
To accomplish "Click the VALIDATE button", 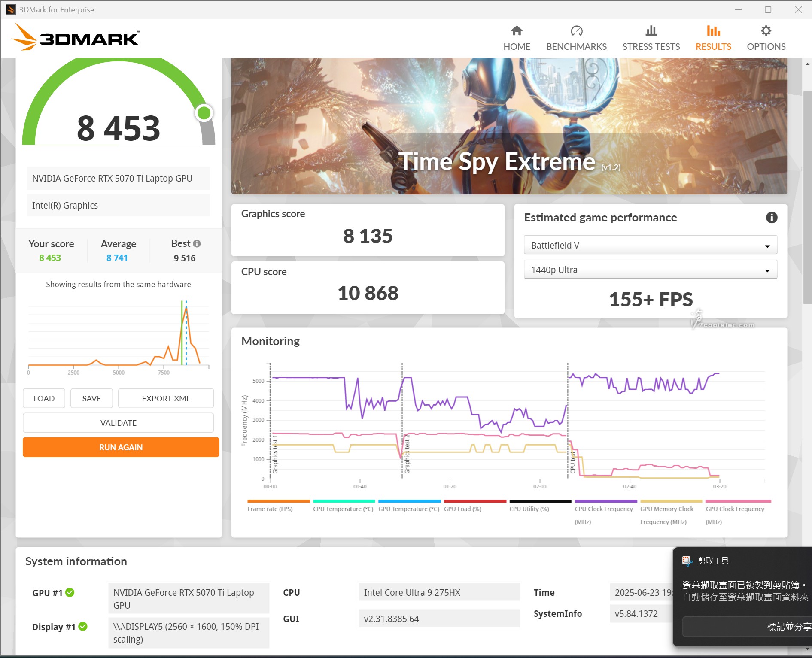I will [x=119, y=423].
